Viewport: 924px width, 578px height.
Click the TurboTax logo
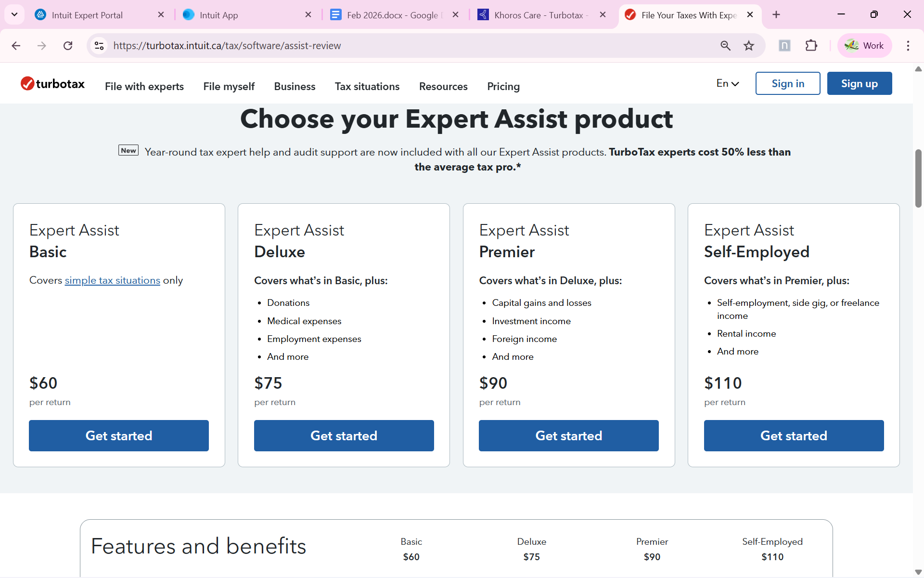click(52, 84)
